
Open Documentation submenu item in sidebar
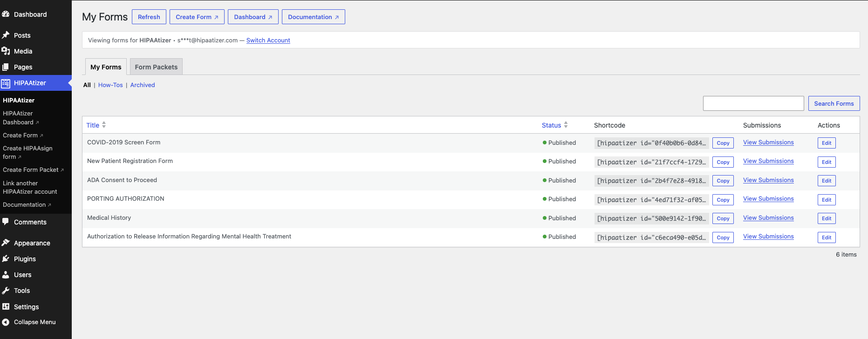pyautogui.click(x=27, y=205)
